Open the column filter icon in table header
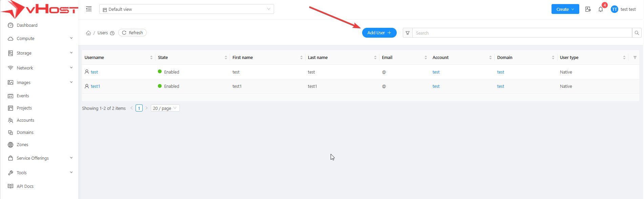 (x=635, y=58)
